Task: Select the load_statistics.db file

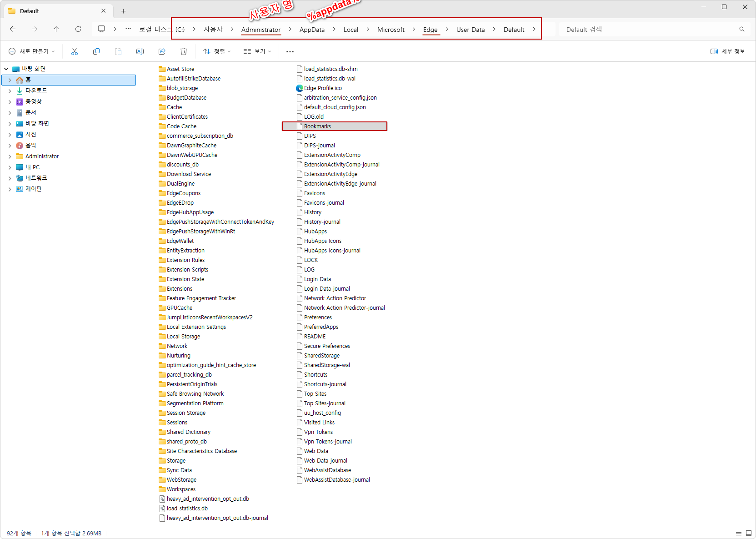Action: [x=184, y=509]
